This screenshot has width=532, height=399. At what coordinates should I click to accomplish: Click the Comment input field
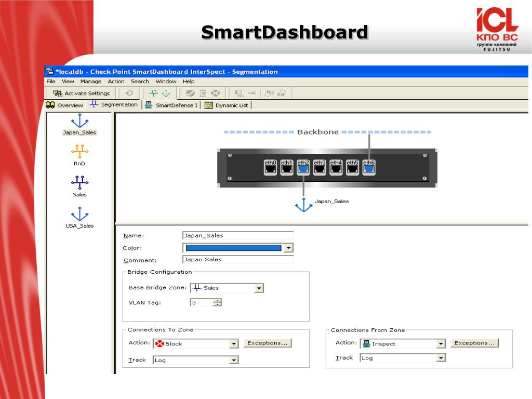tap(238, 260)
